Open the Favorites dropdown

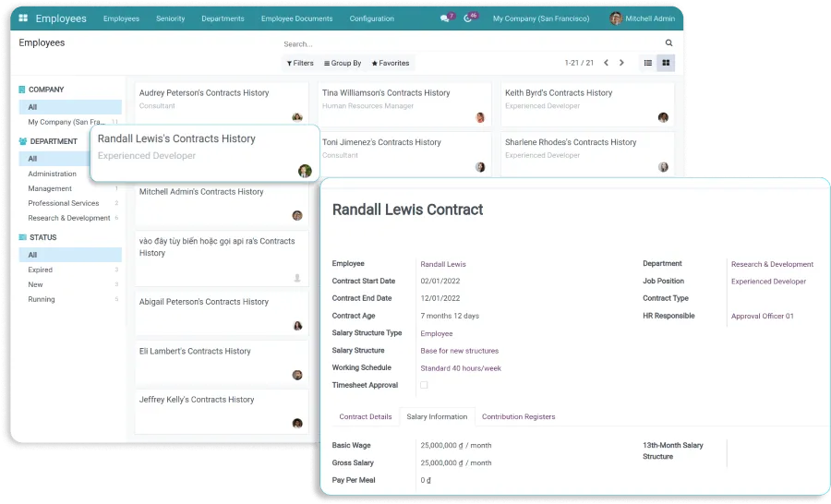tap(391, 63)
